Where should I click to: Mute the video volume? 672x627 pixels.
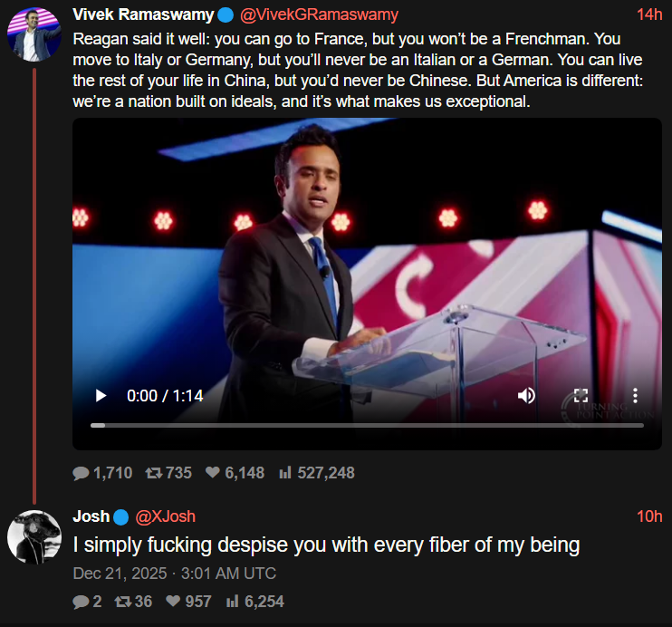pos(525,396)
